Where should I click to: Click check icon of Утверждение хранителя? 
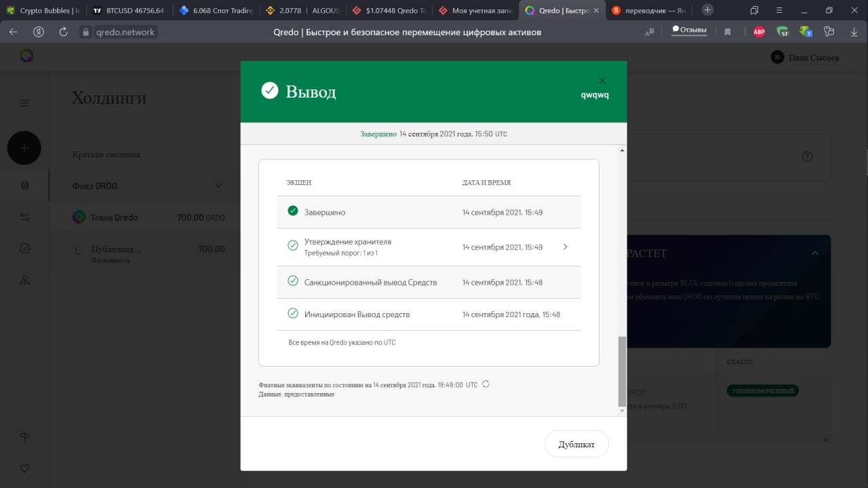click(x=293, y=245)
